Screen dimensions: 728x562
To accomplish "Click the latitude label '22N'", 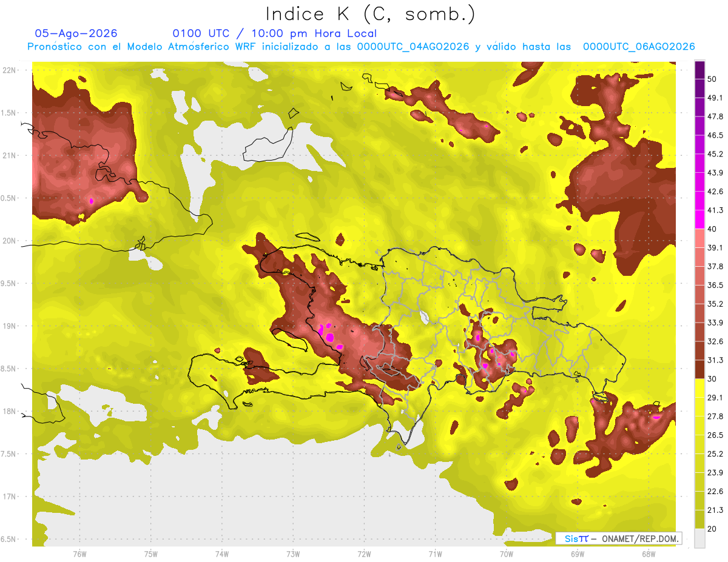I will pos(10,70).
